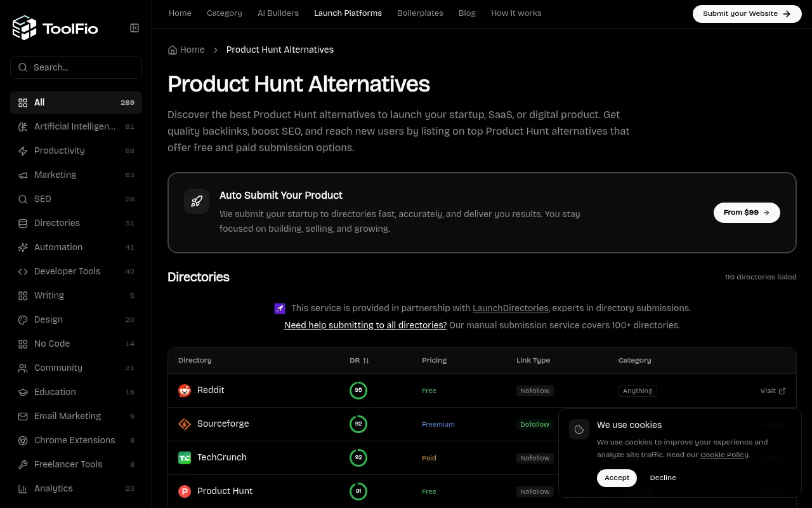Click the Directories database icon
The image size is (812, 508).
pyautogui.click(x=23, y=224)
